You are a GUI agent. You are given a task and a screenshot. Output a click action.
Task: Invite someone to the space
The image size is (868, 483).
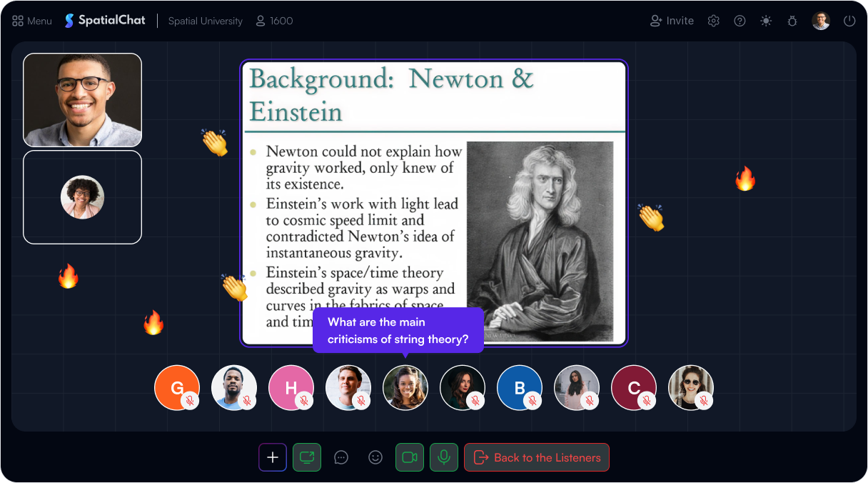tap(671, 21)
